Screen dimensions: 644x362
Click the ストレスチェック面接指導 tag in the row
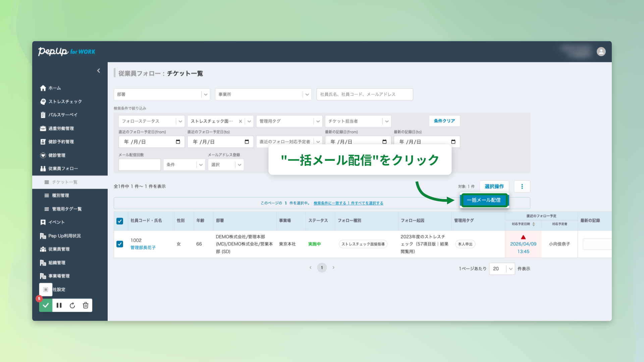tap(363, 244)
